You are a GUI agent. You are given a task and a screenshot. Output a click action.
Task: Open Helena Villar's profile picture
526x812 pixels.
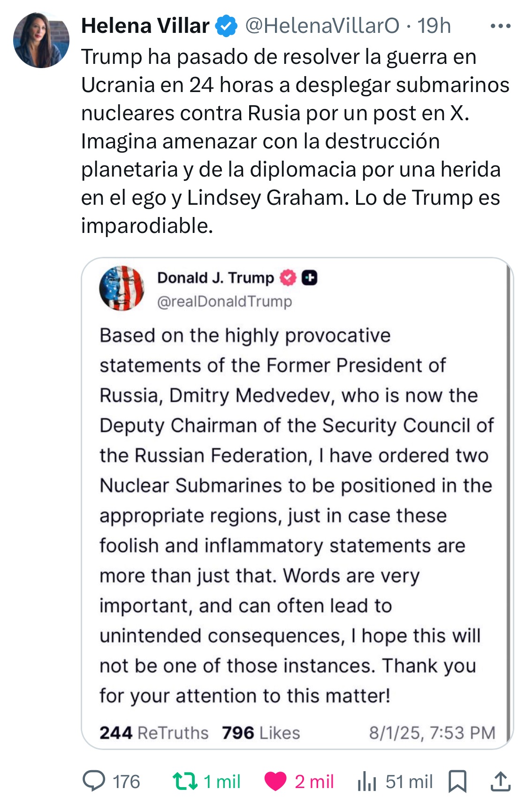41,40
